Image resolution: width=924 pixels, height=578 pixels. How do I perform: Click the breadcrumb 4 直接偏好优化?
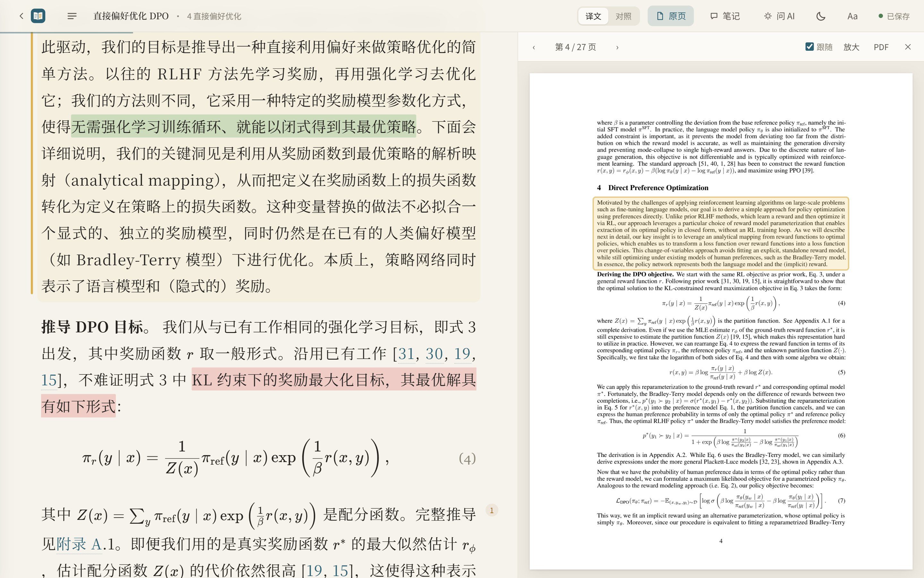(214, 16)
